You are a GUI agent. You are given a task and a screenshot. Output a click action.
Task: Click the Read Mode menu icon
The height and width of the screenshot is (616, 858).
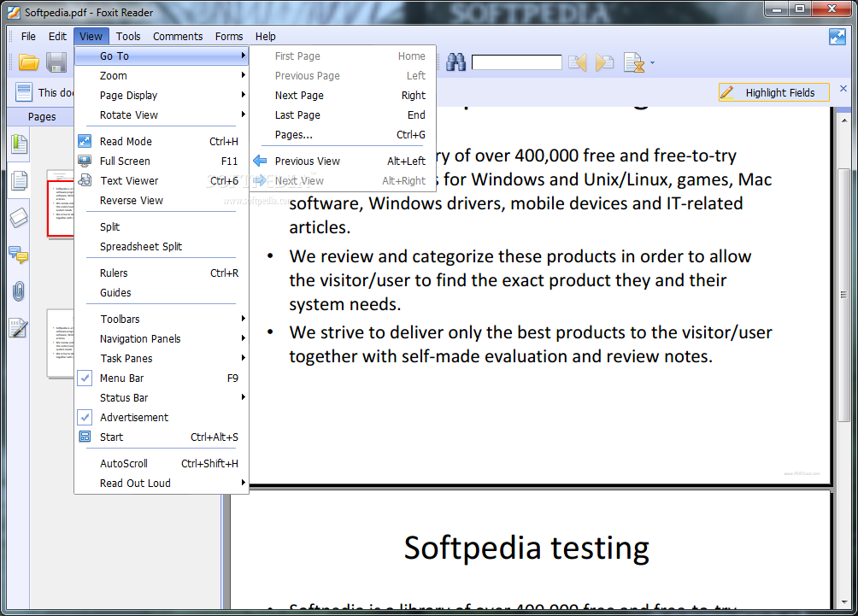click(85, 141)
